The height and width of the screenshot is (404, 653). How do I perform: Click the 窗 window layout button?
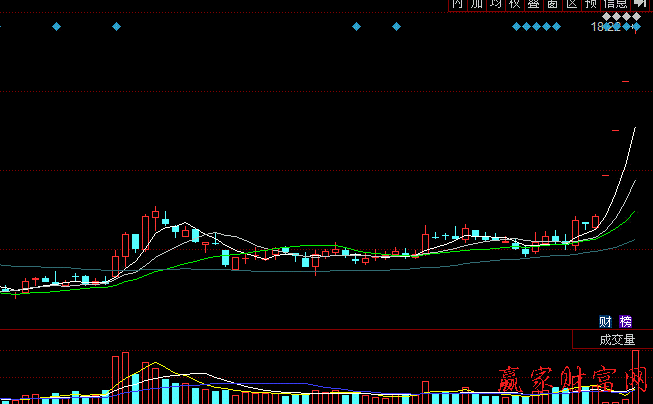point(553,5)
